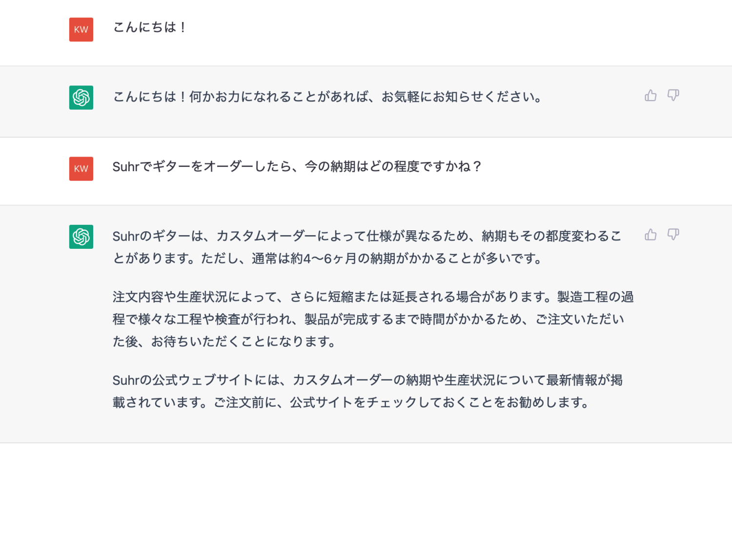Click the empty white area below the conversation
The height and width of the screenshot is (560, 732).
366,502
